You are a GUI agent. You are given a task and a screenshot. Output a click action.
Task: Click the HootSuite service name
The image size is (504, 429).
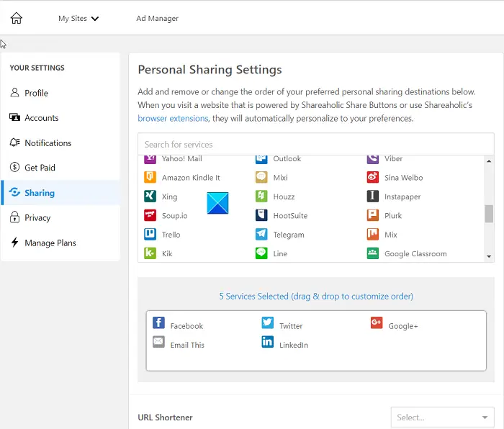coord(290,216)
